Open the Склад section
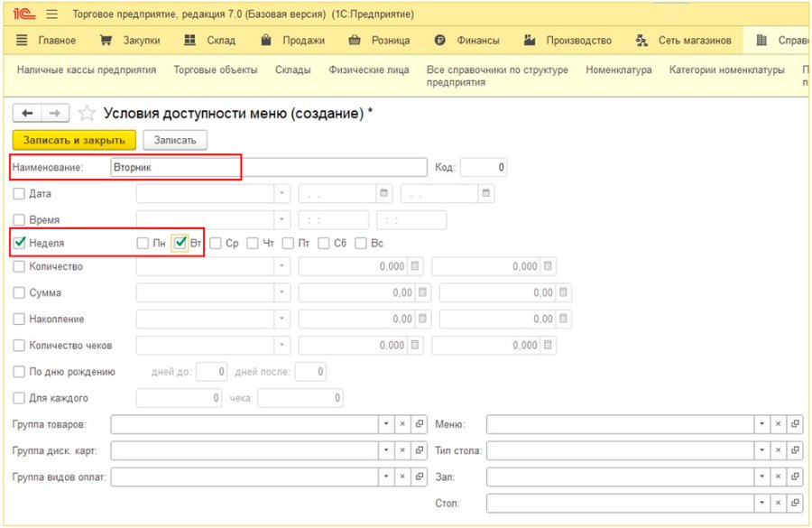 tap(209, 41)
